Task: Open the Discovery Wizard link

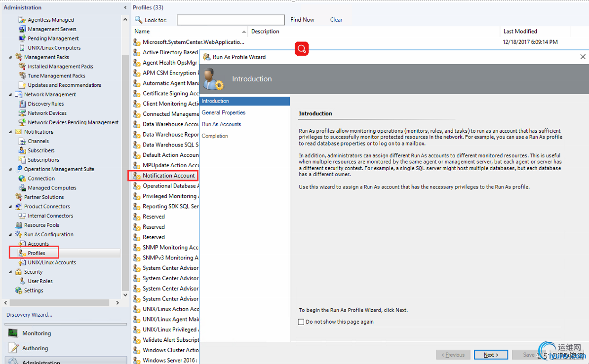Action: point(29,315)
